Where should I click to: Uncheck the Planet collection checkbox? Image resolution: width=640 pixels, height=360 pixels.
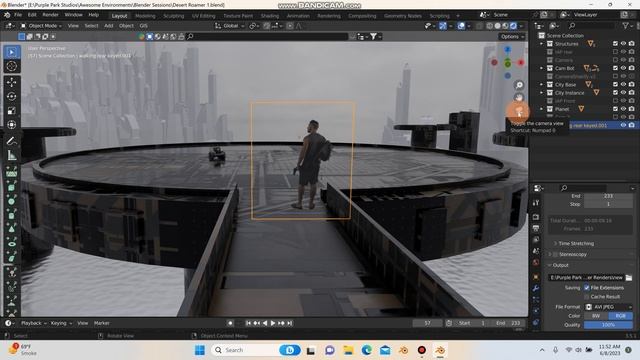click(615, 109)
